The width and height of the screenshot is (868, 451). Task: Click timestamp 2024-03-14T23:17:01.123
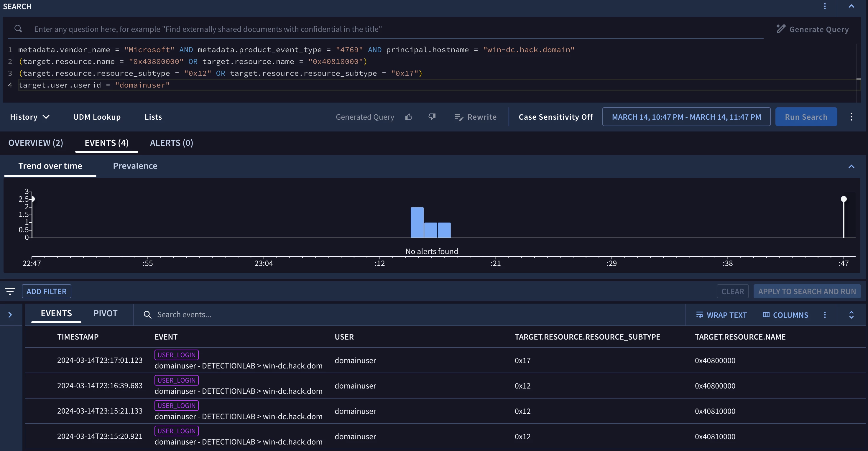[100, 360]
